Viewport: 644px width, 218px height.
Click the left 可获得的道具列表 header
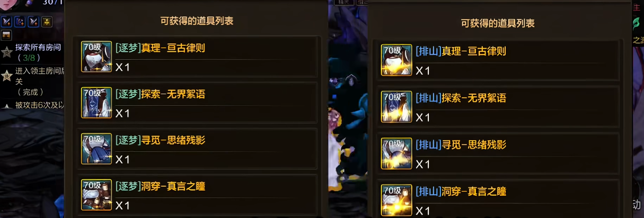(x=197, y=21)
